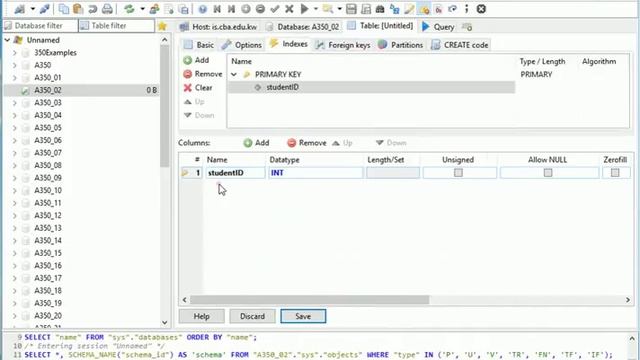This screenshot has height=360, width=640.
Task: Click the Remove button in Columns row
Action: 307,143
